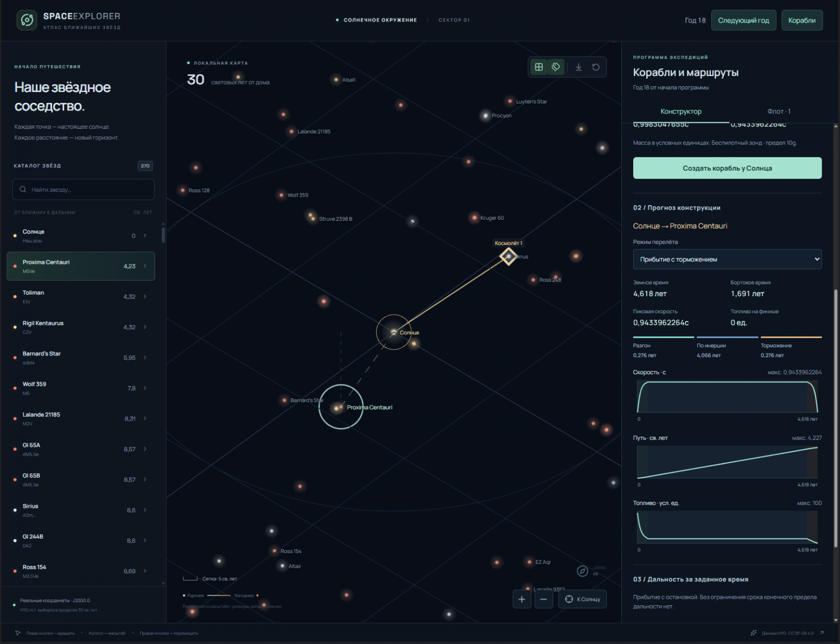840x644 pixels.
Task: Select Ross 154 in the star catalog
Action: tap(81, 571)
